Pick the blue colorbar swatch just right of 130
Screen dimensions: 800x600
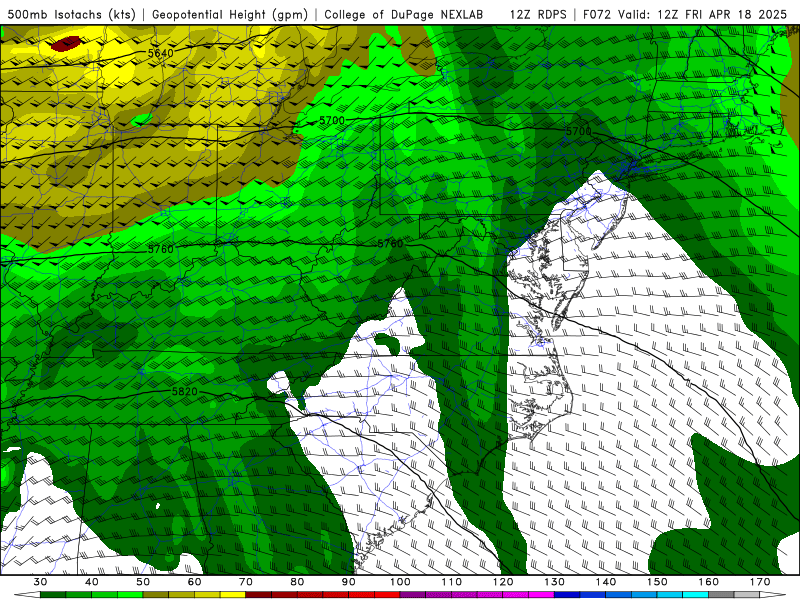tap(567, 595)
